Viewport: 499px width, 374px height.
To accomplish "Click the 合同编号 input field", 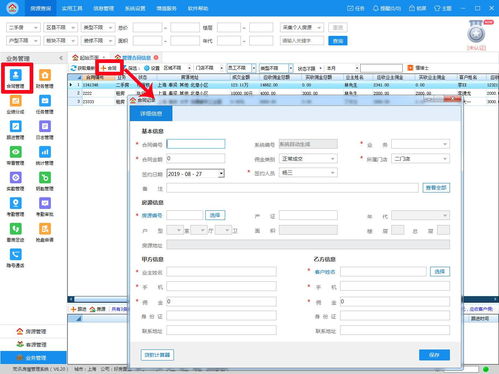I will [196, 144].
